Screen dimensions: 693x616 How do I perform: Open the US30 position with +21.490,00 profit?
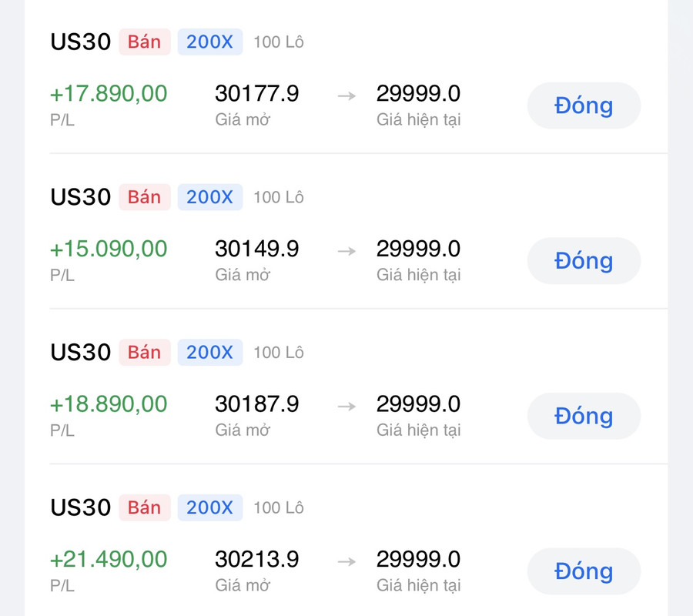[81, 507]
